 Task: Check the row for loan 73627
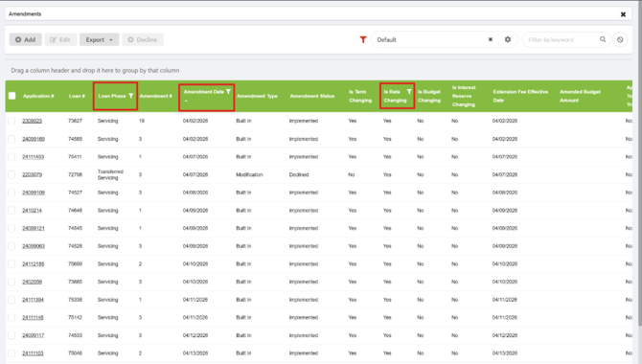[11, 121]
